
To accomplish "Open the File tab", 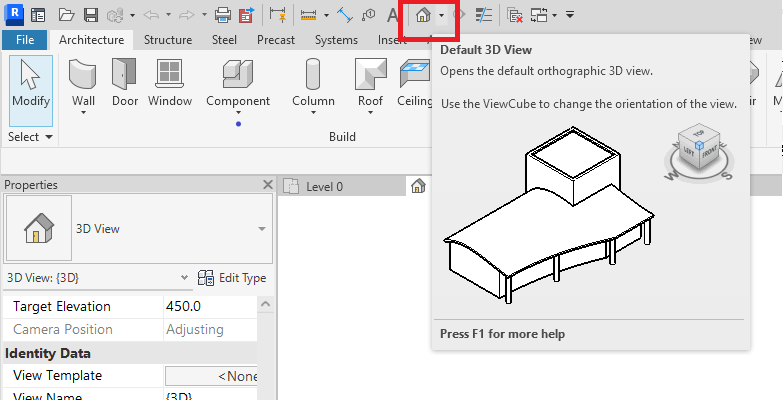I will (x=25, y=40).
